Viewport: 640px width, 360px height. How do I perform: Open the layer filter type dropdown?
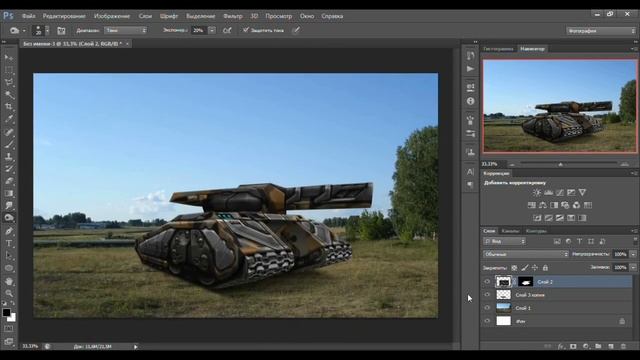pyautogui.click(x=504, y=241)
